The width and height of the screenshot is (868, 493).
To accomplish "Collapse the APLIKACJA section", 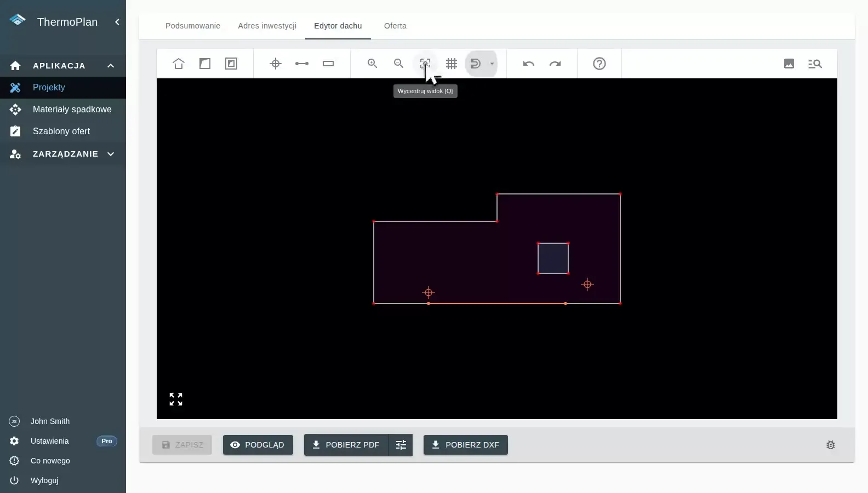I will [x=63, y=66].
